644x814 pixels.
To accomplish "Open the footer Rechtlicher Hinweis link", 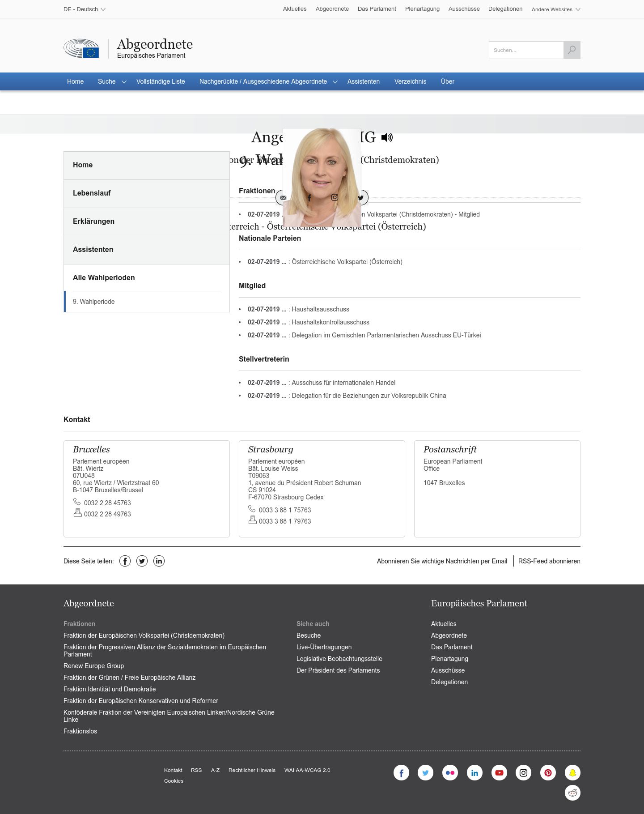I will pos(252,770).
